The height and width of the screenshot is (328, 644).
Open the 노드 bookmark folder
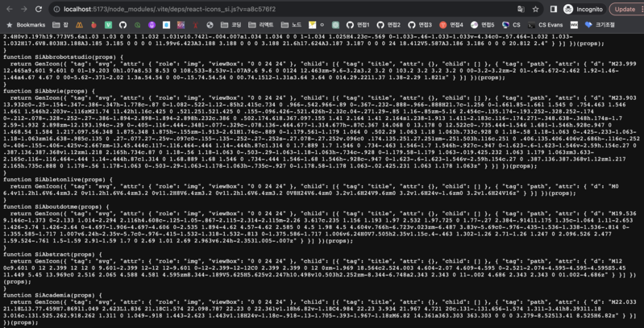click(291, 25)
